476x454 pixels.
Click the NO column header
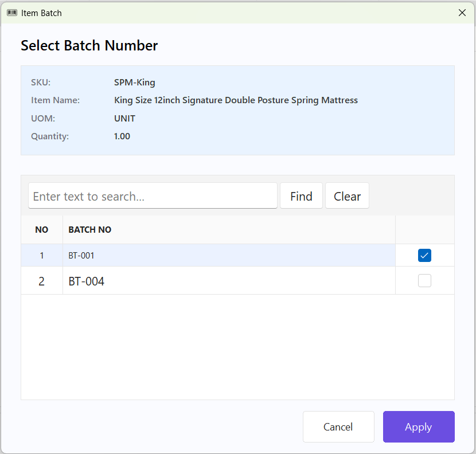coord(42,230)
